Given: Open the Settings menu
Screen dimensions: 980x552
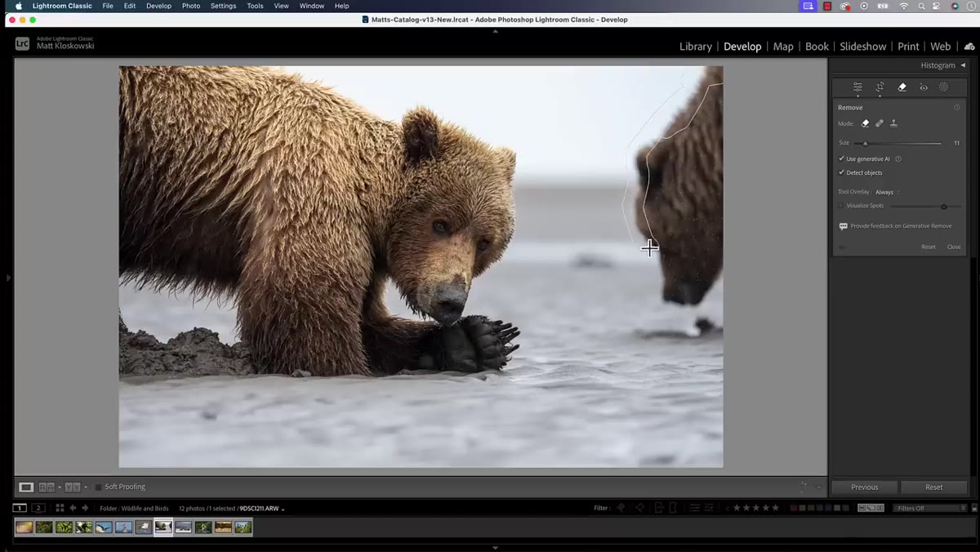Looking at the screenshot, I should point(224,6).
